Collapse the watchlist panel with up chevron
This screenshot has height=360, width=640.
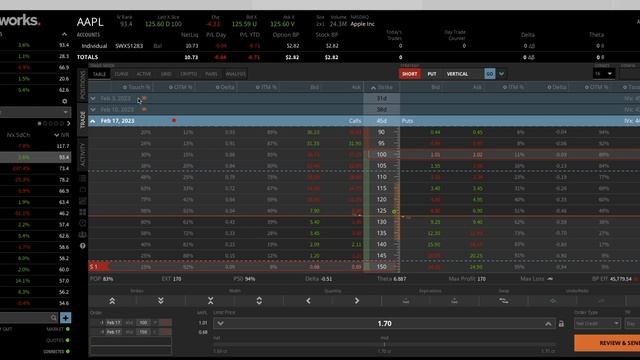[64, 34]
